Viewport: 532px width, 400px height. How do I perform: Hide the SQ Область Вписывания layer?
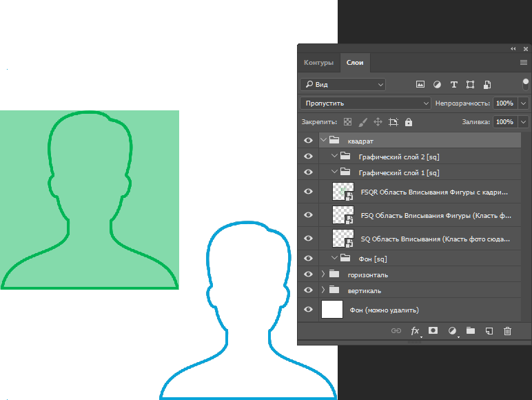(308, 239)
